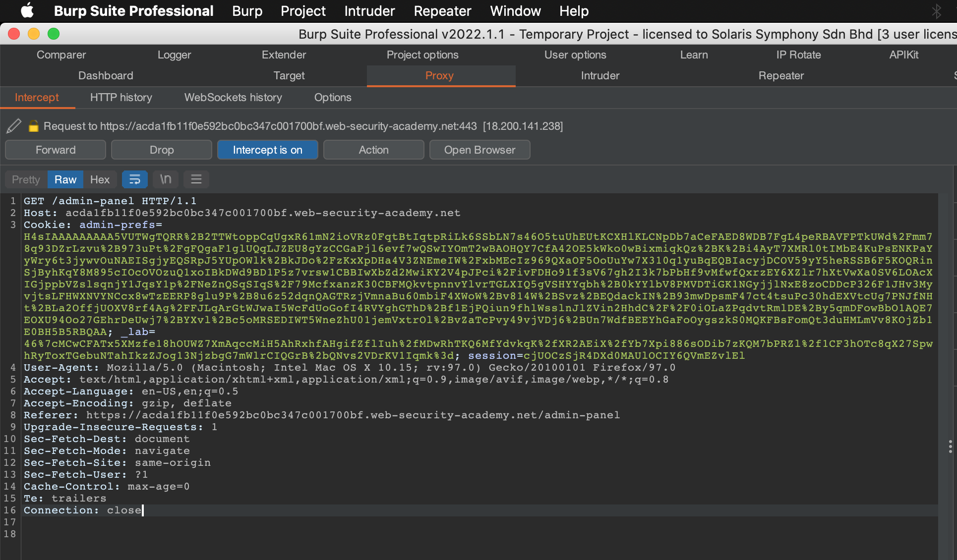The image size is (957, 560).
Task: Switch to the Comparer tab
Action: [61, 55]
